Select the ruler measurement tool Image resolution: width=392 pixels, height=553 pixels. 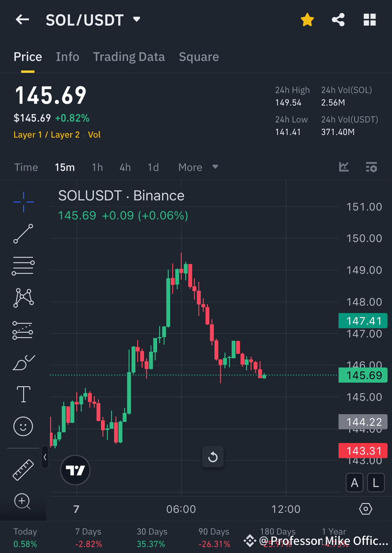[23, 469]
